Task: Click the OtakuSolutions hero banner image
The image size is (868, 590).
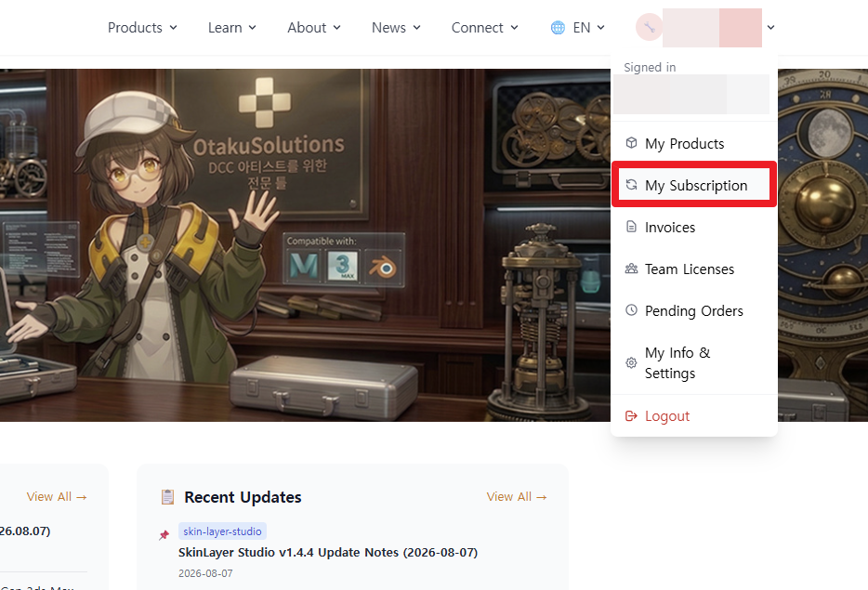Action: [305, 245]
